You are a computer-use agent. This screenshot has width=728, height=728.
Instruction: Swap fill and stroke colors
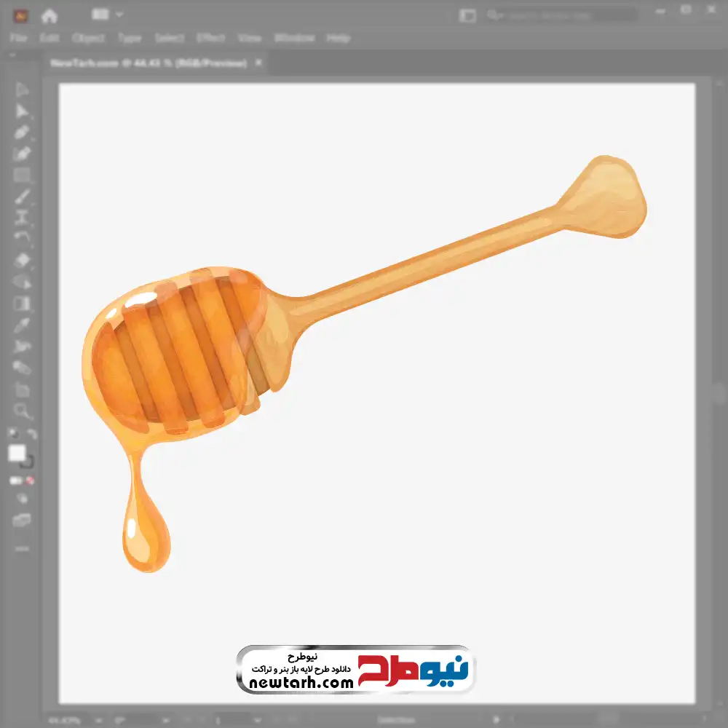point(32,434)
